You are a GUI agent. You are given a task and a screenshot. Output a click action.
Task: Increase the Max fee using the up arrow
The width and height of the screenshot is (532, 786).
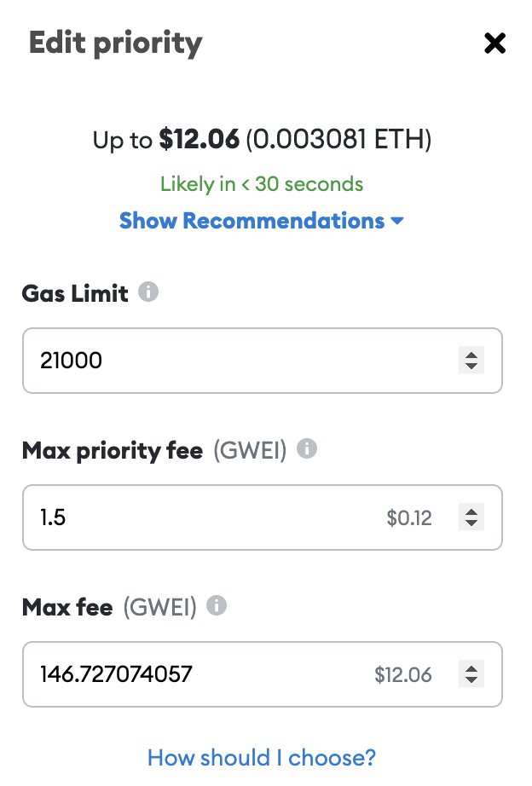(x=471, y=668)
